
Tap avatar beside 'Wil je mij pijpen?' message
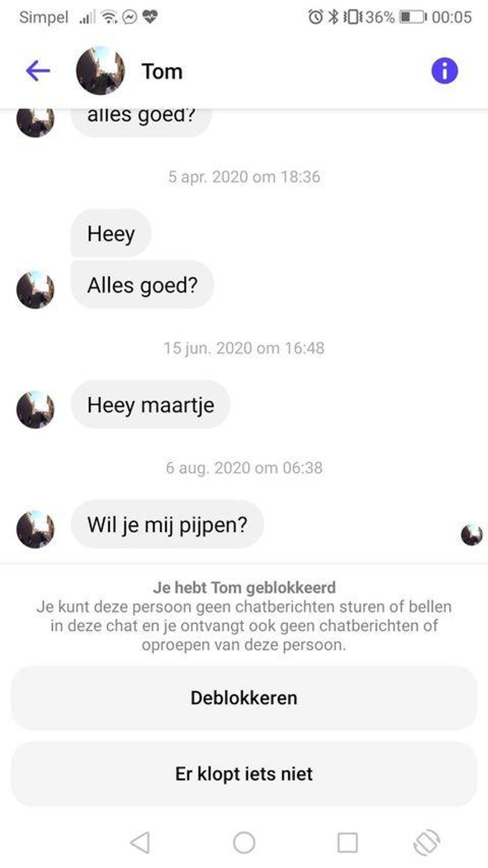35,529
